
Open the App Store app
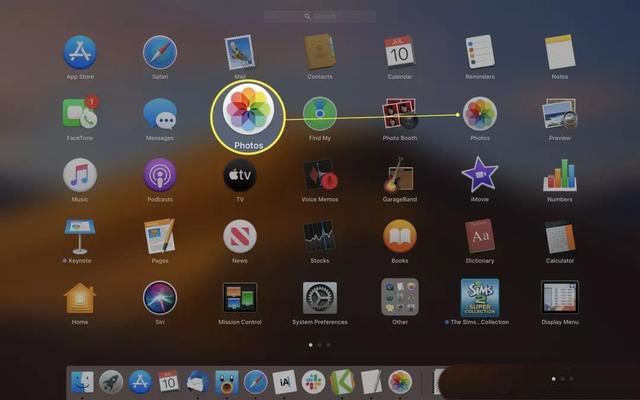[x=80, y=52]
